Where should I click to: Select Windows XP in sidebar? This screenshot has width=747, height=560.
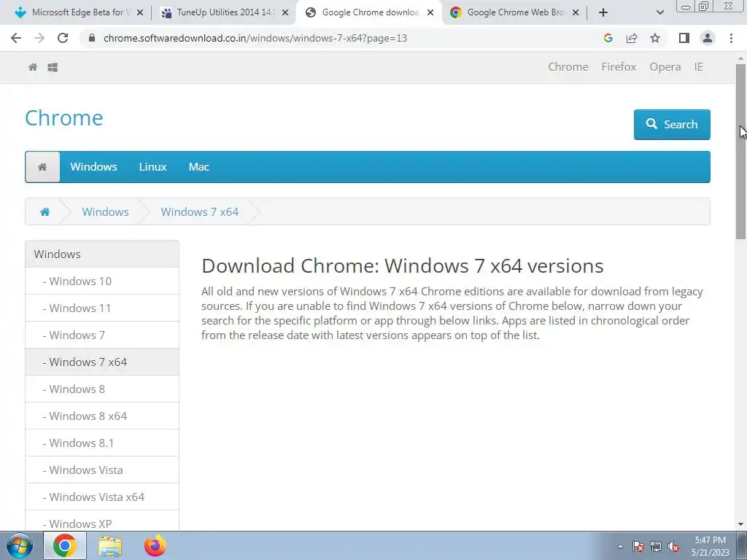102,521
